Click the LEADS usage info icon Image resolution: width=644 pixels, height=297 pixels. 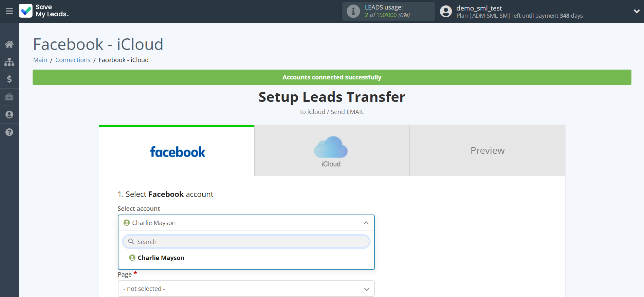[353, 11]
